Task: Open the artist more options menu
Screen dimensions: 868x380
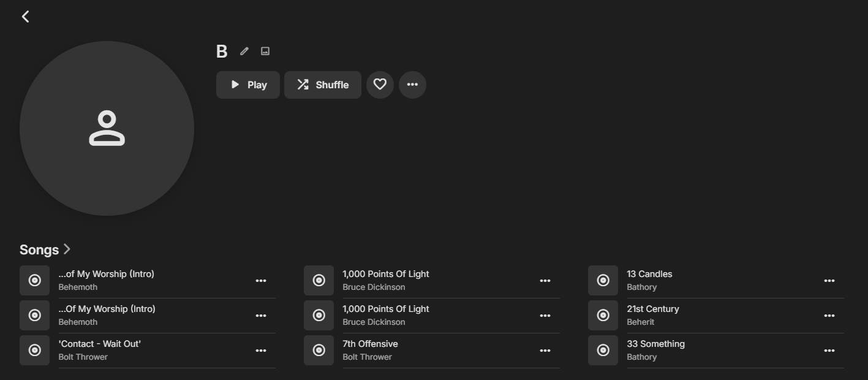Action: click(412, 85)
